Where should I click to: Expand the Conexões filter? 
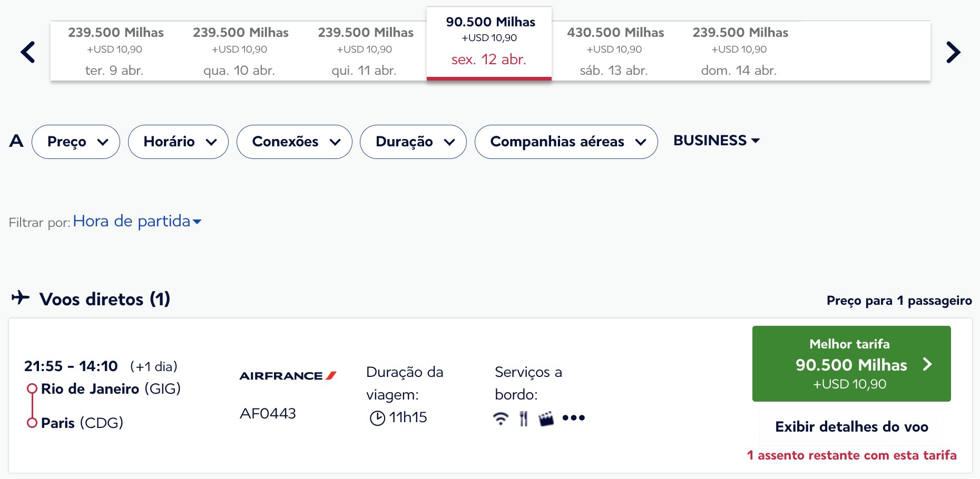295,142
